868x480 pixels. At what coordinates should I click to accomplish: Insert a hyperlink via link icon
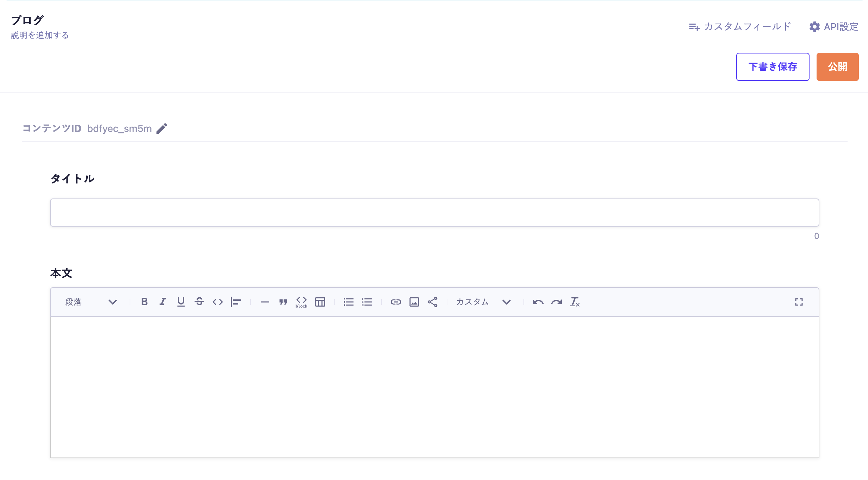[x=396, y=302]
